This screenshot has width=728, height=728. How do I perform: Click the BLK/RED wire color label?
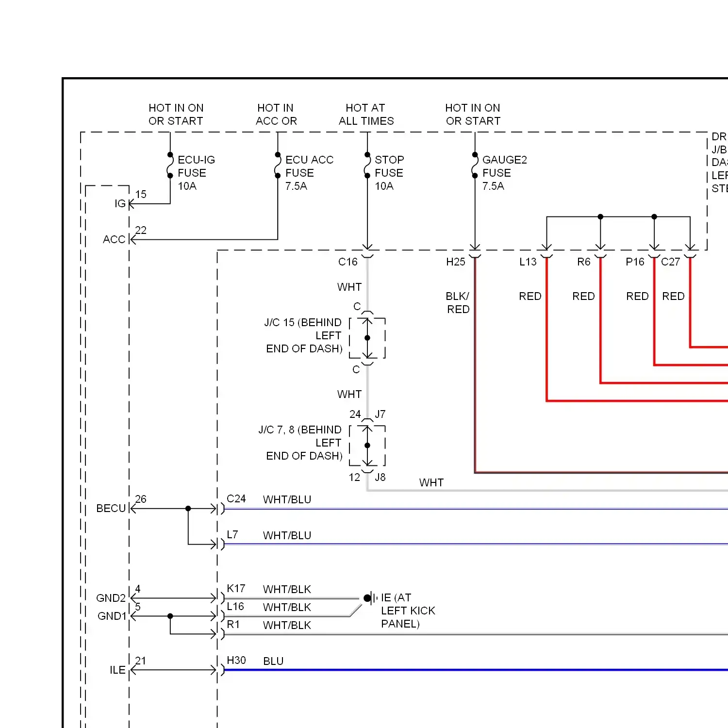point(458,303)
